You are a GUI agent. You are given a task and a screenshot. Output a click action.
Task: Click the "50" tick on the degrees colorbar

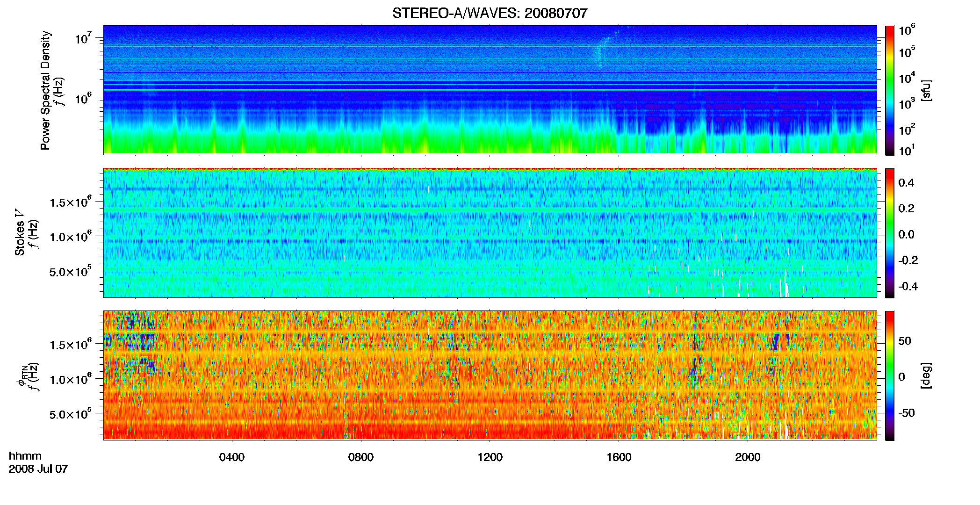(x=905, y=341)
